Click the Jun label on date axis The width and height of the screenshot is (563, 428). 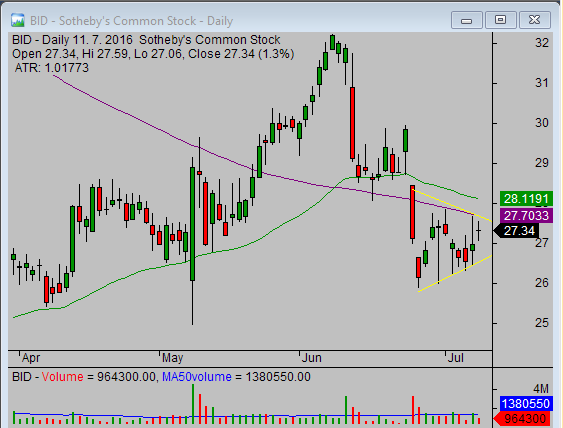(311, 358)
